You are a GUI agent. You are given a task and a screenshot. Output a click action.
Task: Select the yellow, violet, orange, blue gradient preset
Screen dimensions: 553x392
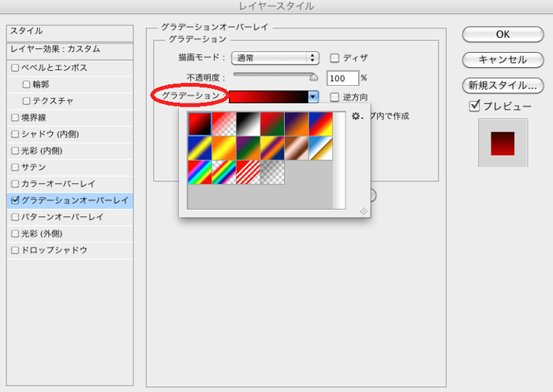coord(272,148)
